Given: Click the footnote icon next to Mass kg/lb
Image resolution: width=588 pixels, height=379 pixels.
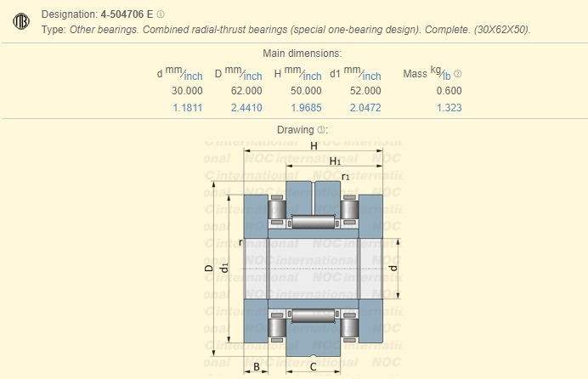Looking at the screenshot, I should (x=458, y=74).
